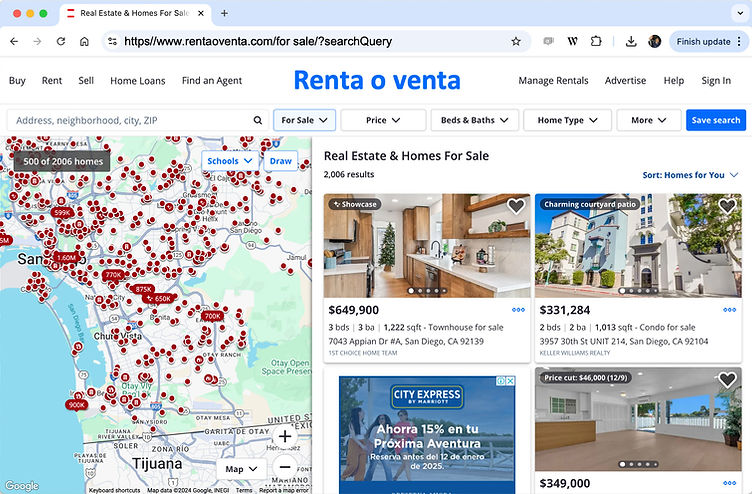The image size is (752, 494).
Task: Open the Price filter dropdown
Action: 383,120
